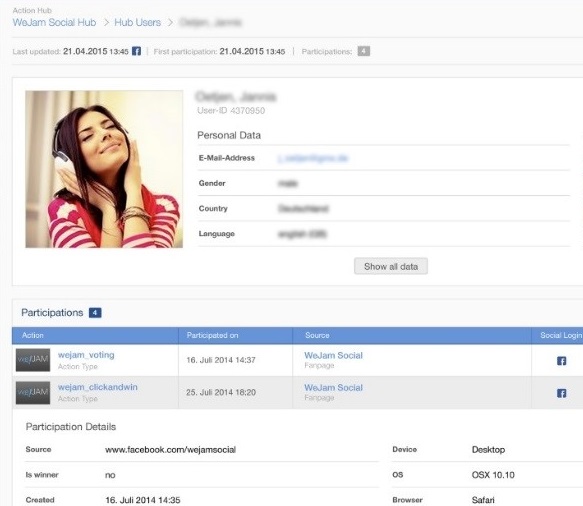Open the WeJam Social Hub breadcrumb link
Screen dimensions: 583x506
pyautogui.click(x=54, y=22)
